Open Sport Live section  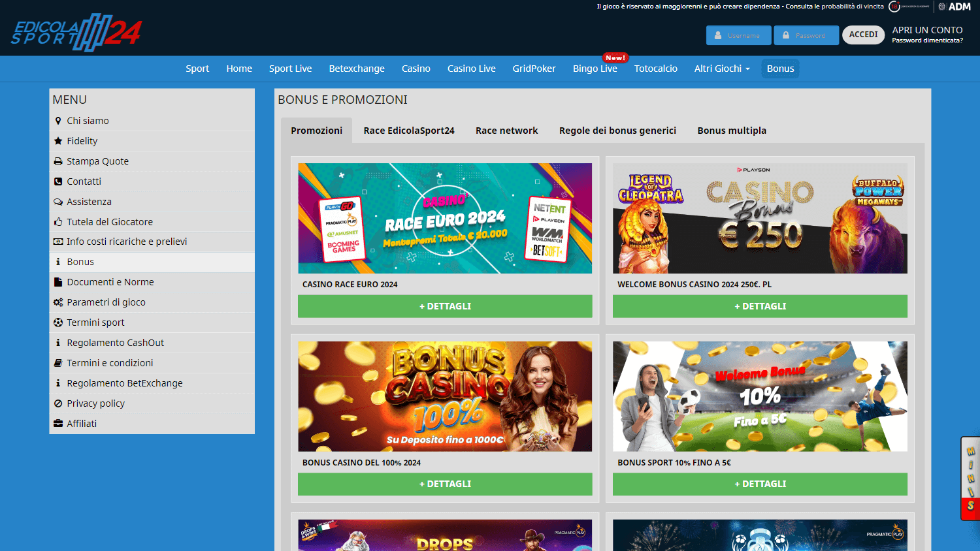tap(290, 69)
